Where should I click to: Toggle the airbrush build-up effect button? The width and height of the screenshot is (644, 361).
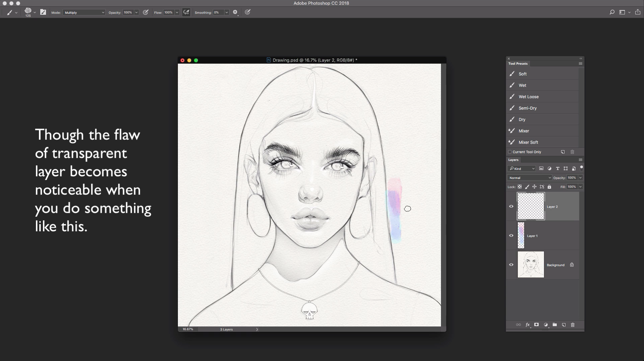[x=186, y=12]
